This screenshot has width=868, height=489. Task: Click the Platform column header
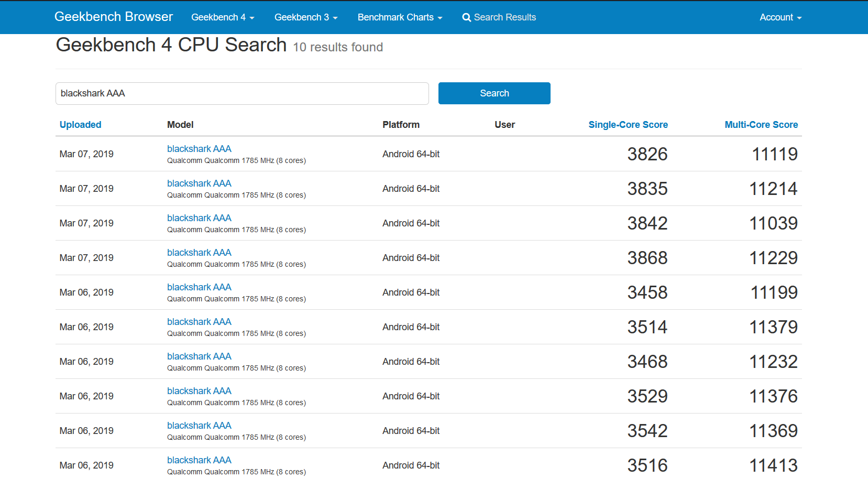(401, 125)
